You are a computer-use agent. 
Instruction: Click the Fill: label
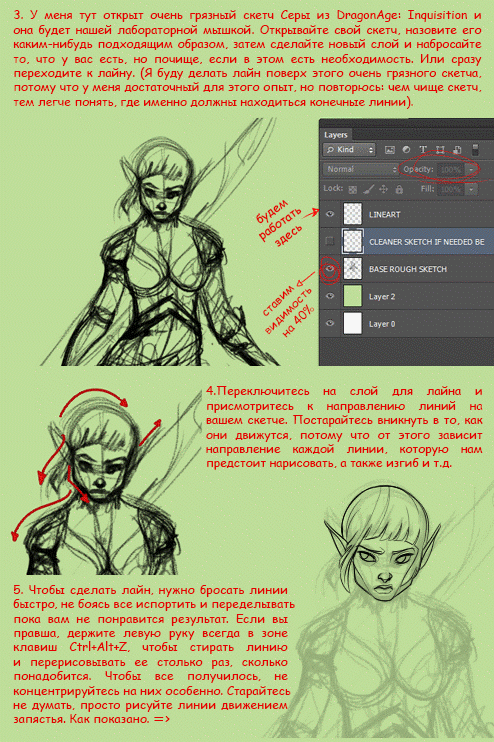click(x=427, y=189)
